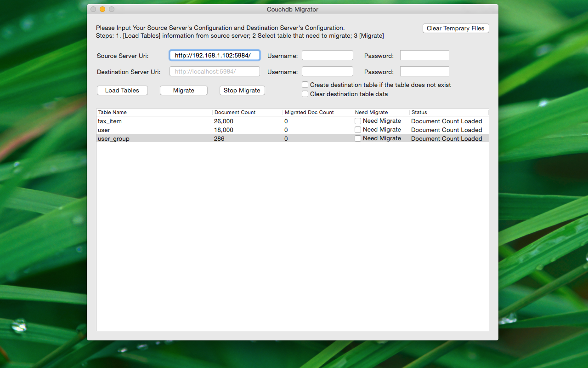The image size is (588, 368).
Task: Click the Status column header
Action: click(448, 112)
